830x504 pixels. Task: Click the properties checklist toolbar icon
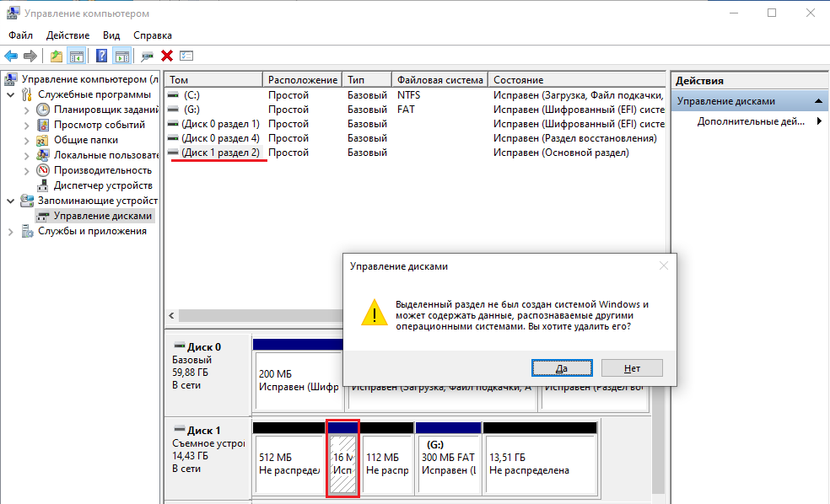tap(186, 56)
